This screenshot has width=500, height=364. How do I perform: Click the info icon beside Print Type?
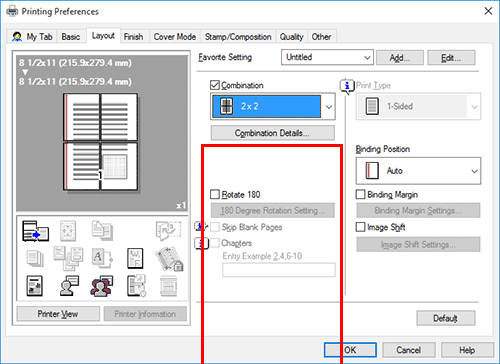point(347,86)
